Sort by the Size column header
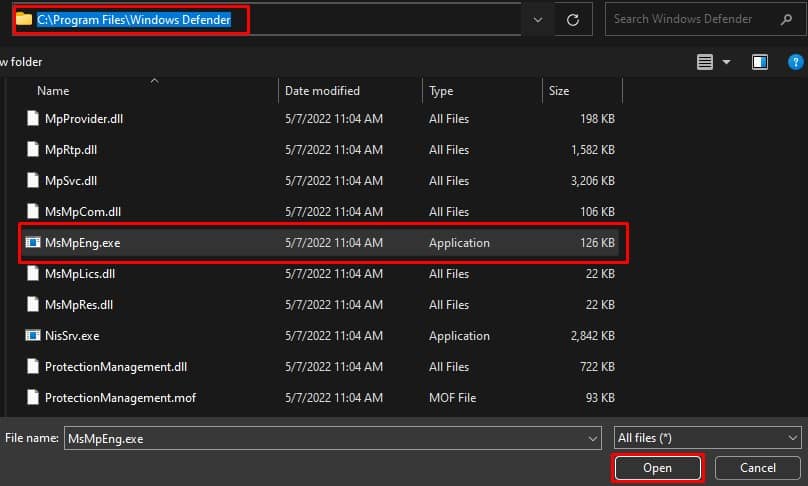This screenshot has width=808, height=486. (559, 91)
